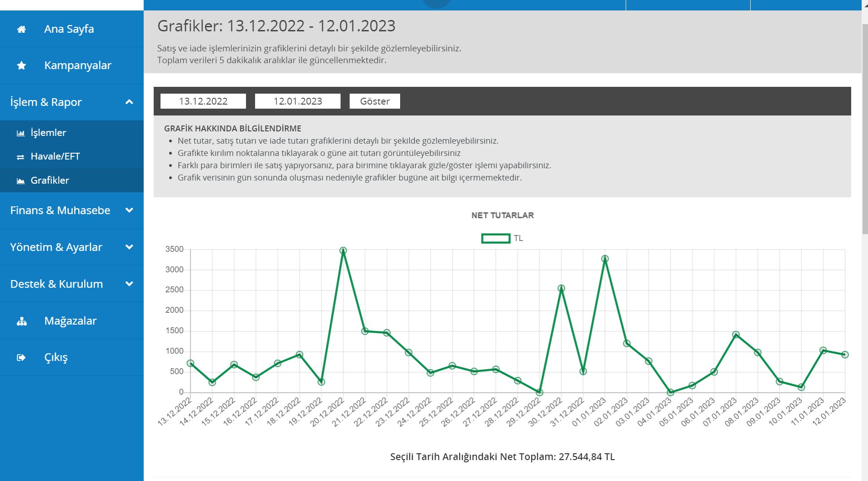868x481 pixels.
Task: Click the Kampanyalar star icon
Action: click(21, 65)
